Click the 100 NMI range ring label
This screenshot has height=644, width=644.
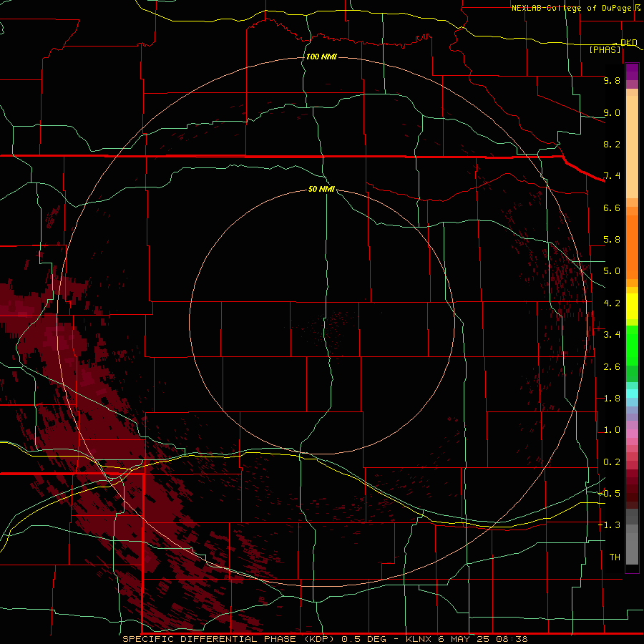click(321, 57)
